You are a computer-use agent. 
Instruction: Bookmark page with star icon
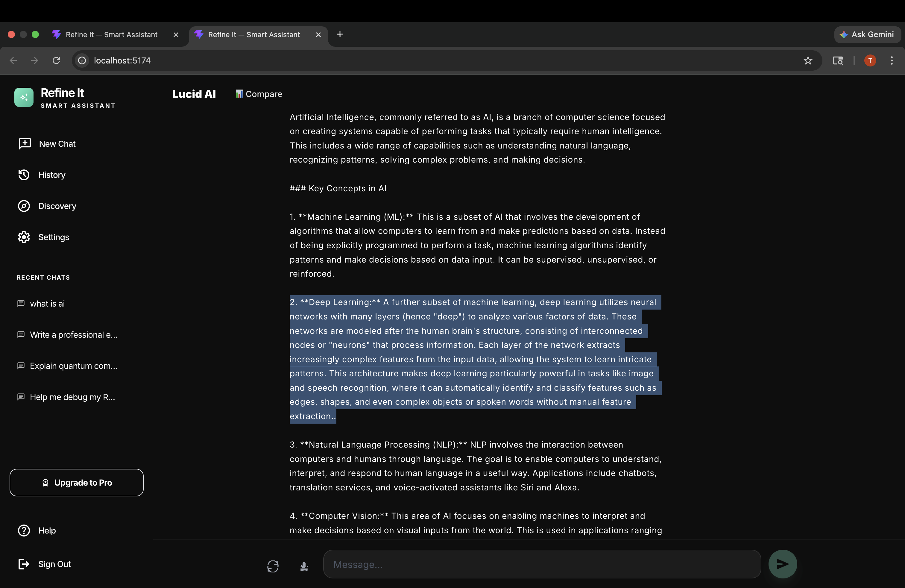point(808,60)
